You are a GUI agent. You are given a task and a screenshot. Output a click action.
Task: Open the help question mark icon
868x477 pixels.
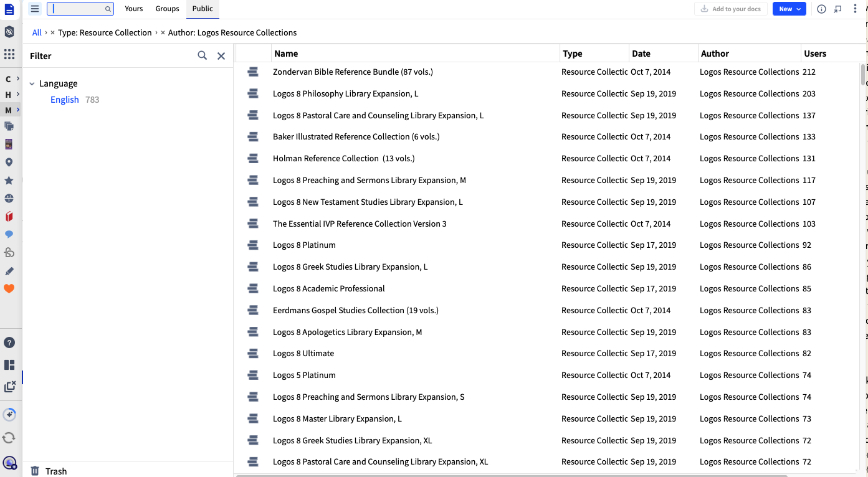pyautogui.click(x=9, y=342)
